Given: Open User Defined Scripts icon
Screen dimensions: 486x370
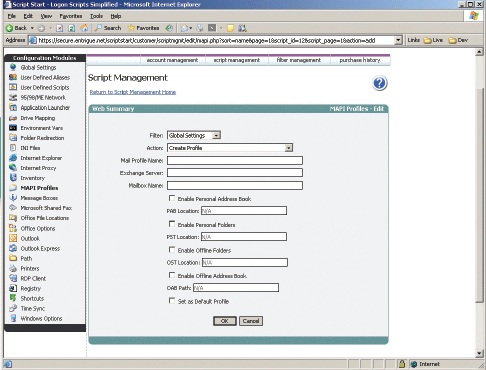Looking at the screenshot, I should [13, 87].
